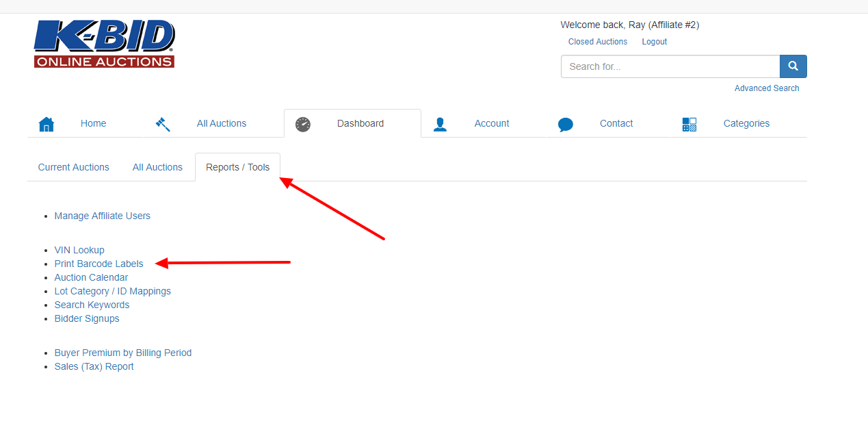
Task: Click the magnifier search button
Action: 793,66
